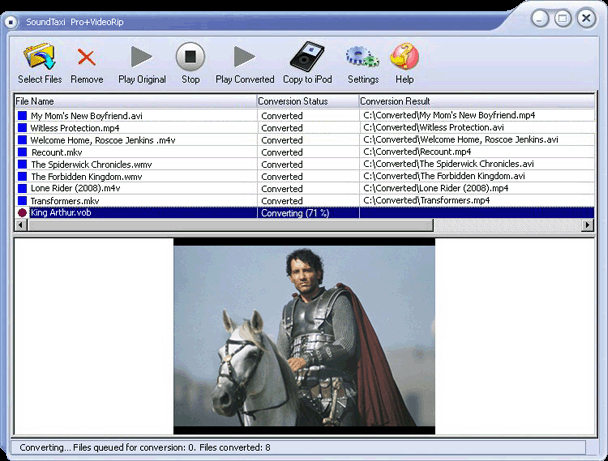Screen dimensions: 608x461
Task: Click the red X Remove icon
Action: 86,57
